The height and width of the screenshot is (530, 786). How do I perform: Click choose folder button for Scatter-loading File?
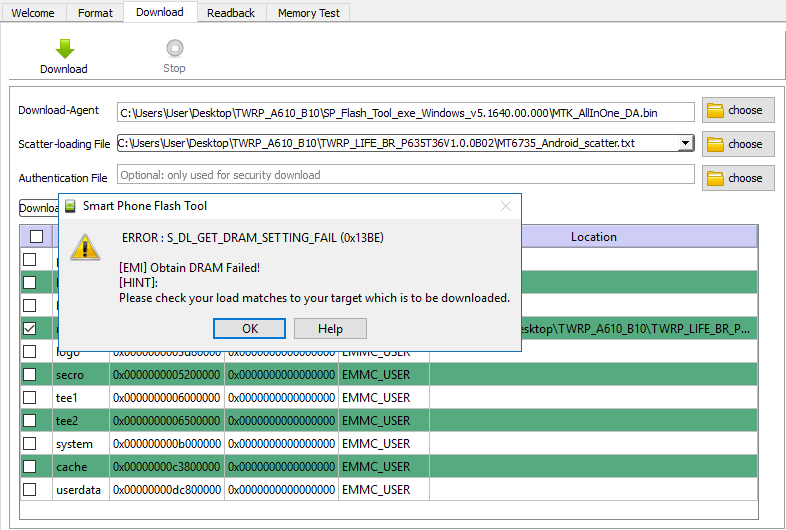737,144
